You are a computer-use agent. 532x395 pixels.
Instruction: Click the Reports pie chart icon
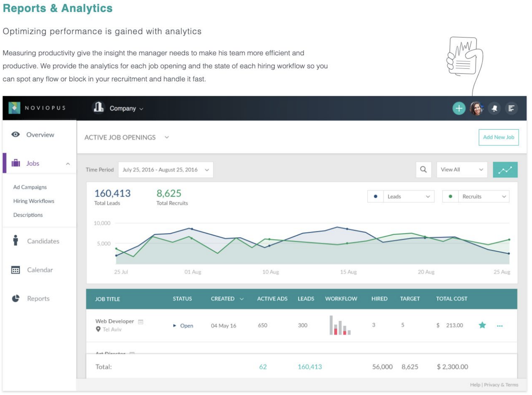16,298
